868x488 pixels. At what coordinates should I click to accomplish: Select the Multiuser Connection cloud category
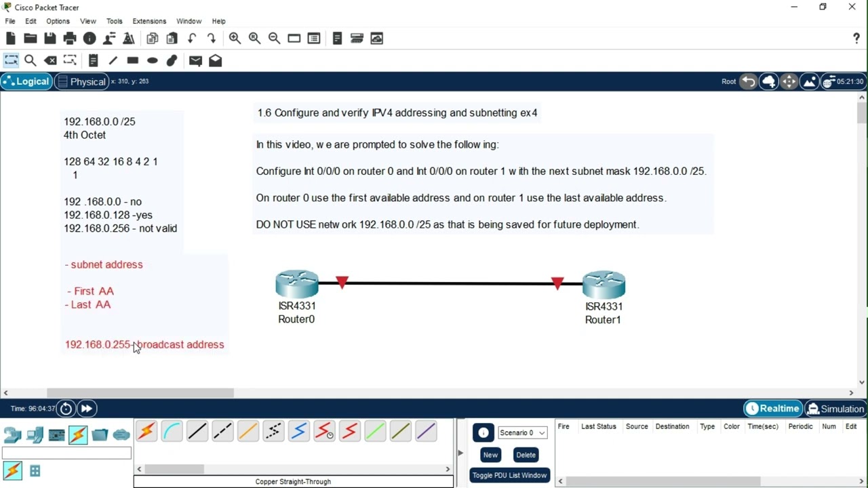click(x=121, y=434)
